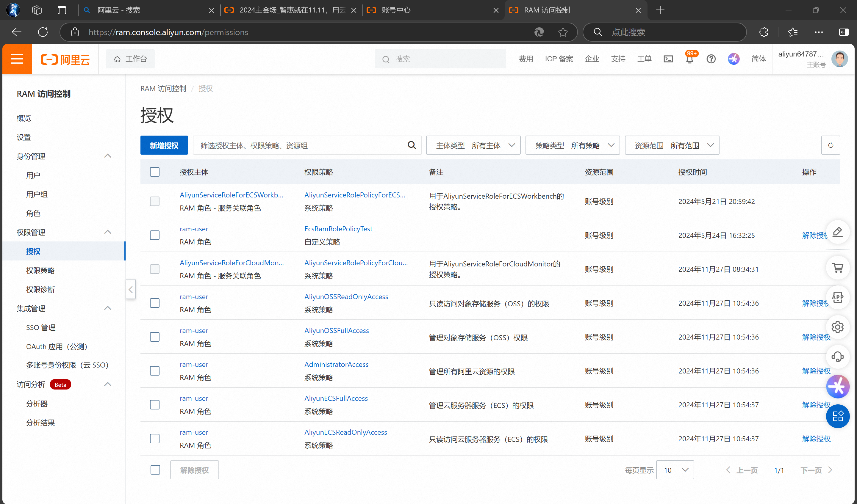Click the RAM 访问控制 breadcrumb link
857x504 pixels.
coord(163,88)
